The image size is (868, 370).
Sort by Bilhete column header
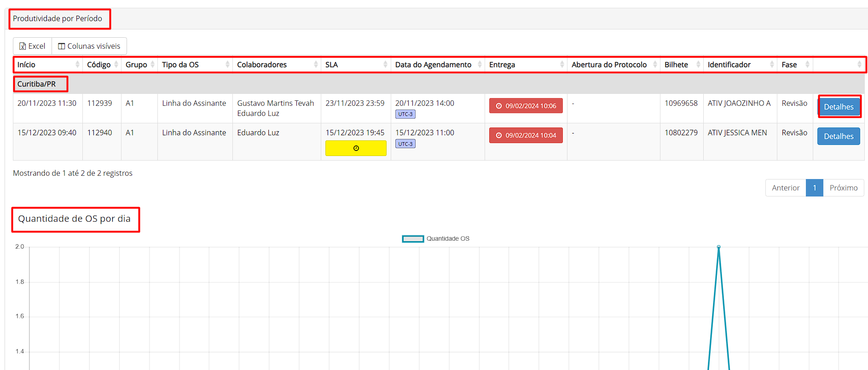tap(681, 65)
